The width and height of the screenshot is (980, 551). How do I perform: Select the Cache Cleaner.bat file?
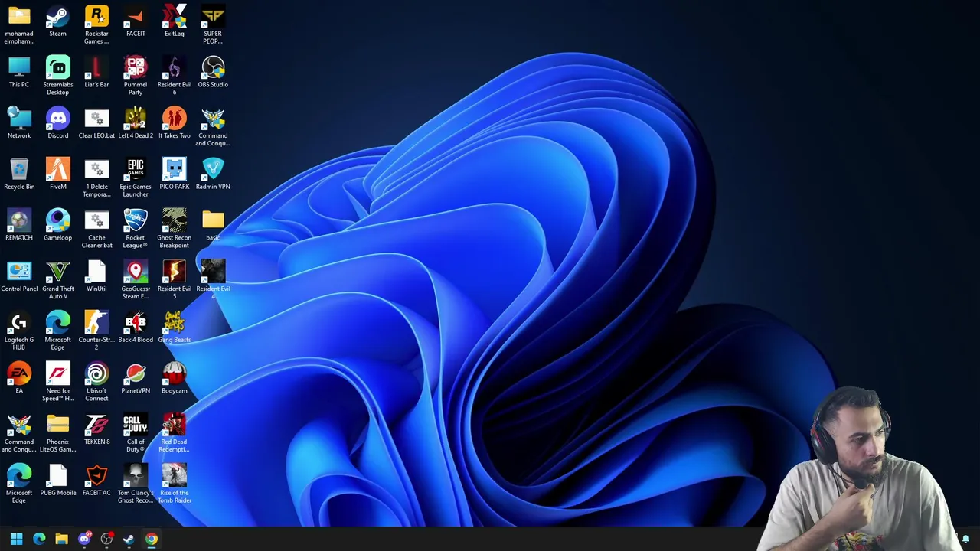96,228
